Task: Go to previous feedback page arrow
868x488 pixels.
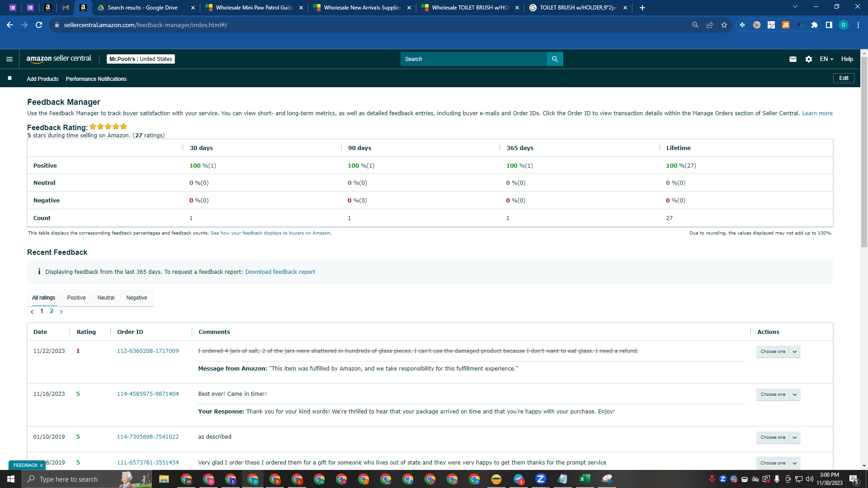Action: 32,312
